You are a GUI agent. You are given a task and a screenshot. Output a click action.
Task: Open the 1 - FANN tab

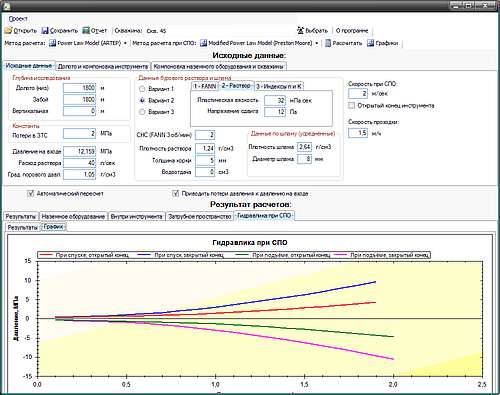[205, 86]
